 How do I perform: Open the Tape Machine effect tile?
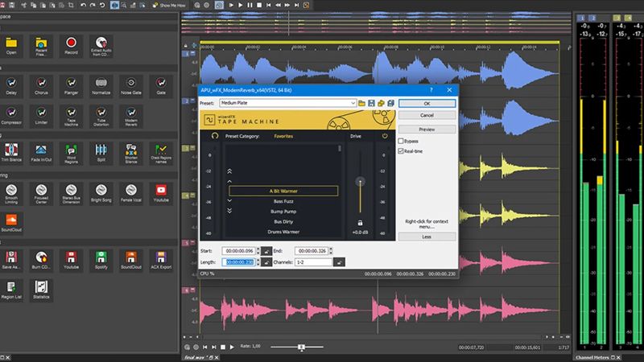71,117
